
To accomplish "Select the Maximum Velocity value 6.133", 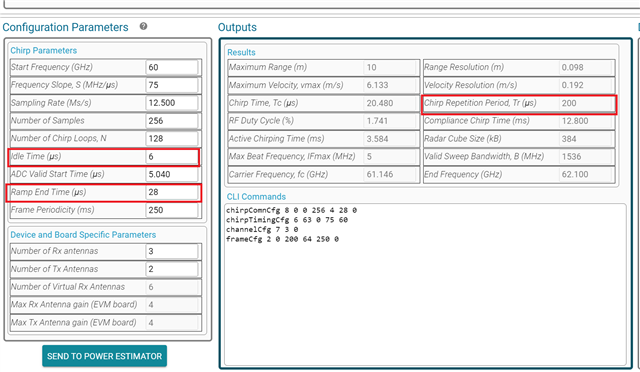I will [390, 85].
